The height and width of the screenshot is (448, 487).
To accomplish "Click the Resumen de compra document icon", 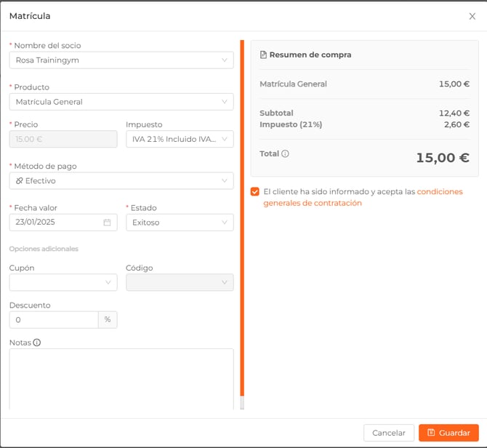I will tap(263, 55).
